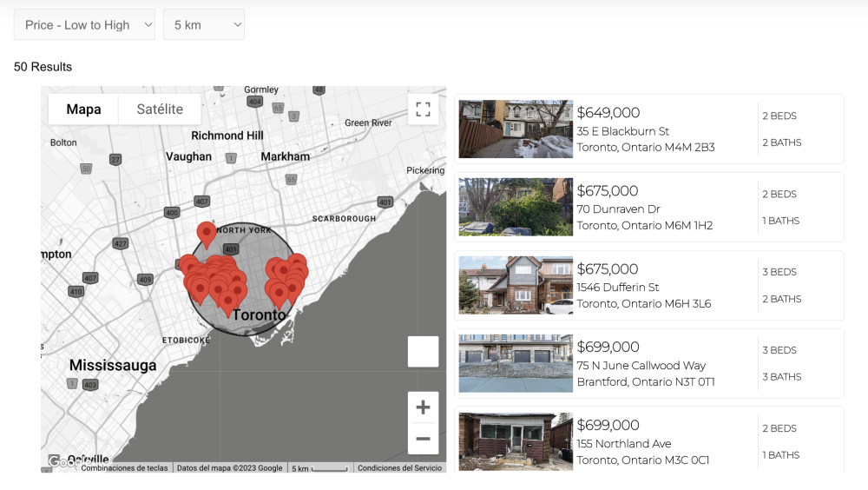Click 1546 Dufferin St address
868x490 pixels.
point(618,287)
